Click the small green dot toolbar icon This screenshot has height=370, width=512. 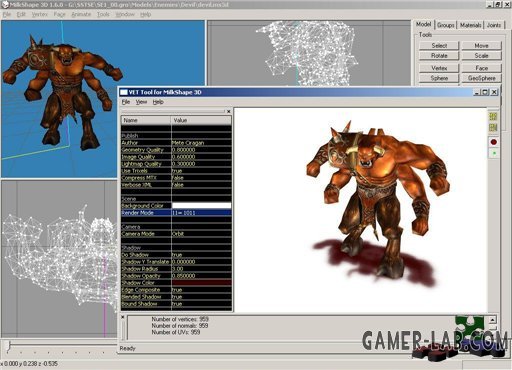coord(494,153)
